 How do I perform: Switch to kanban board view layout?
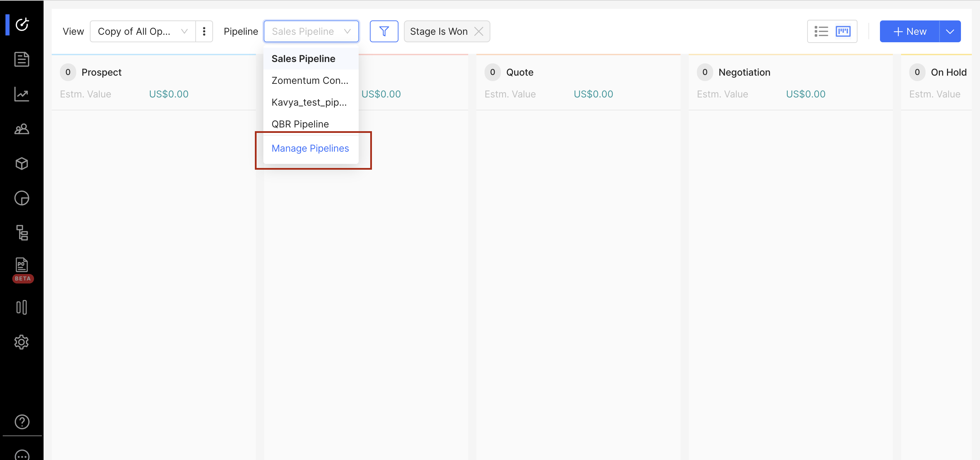coord(843,31)
